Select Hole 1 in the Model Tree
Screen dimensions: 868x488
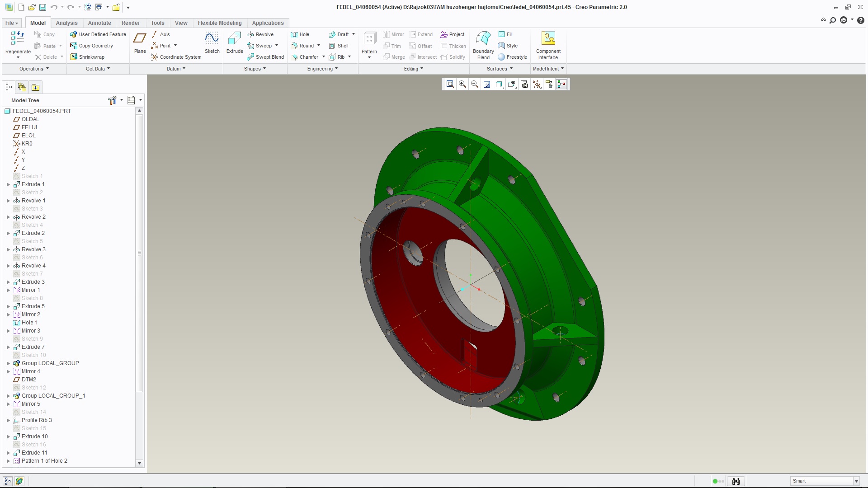point(30,323)
